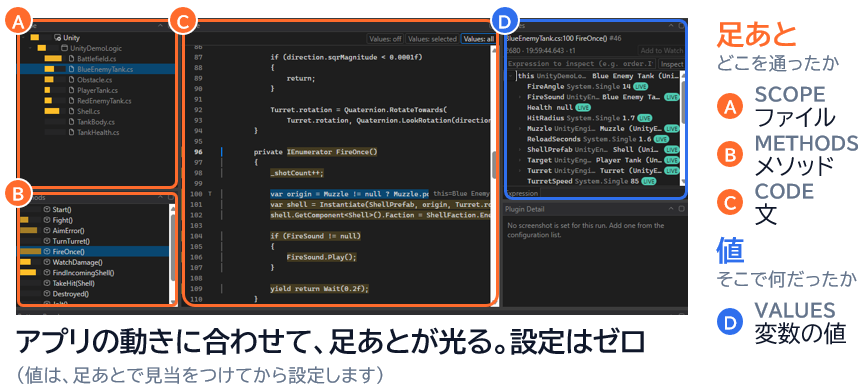Click the RedEnemyTank.cs file icon
Screen dimensions: 868x388
tap(71, 101)
